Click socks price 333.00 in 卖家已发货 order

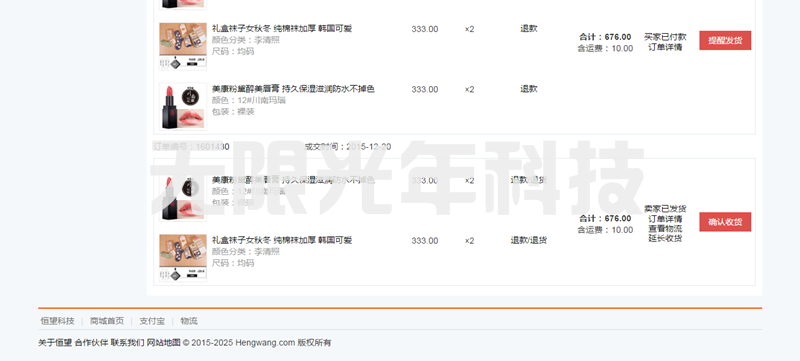(424, 241)
